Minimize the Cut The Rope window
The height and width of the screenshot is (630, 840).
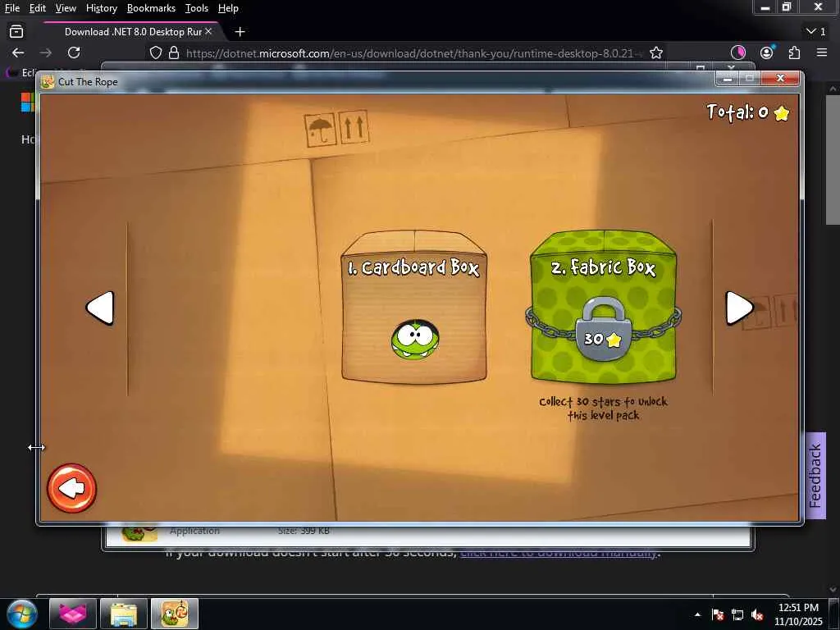tap(728, 79)
